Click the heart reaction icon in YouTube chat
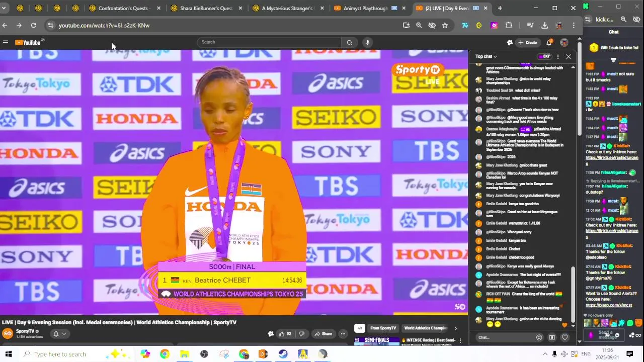The image size is (644, 362). 565,337
